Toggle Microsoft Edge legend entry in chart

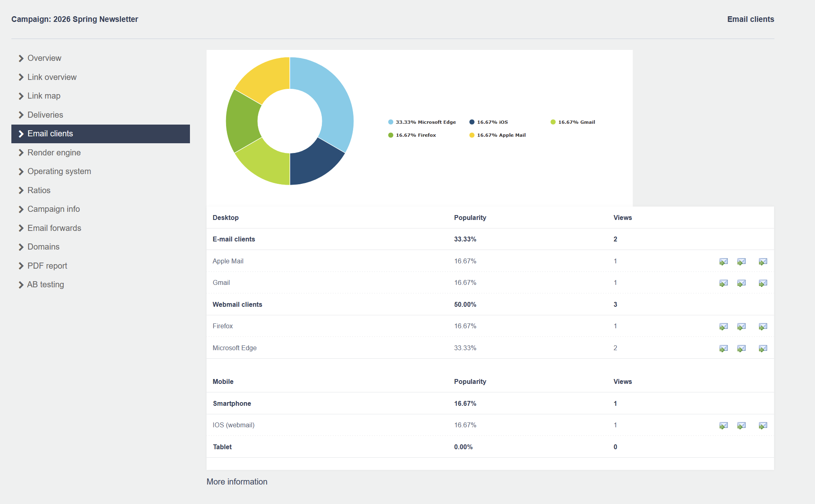pyautogui.click(x=425, y=122)
